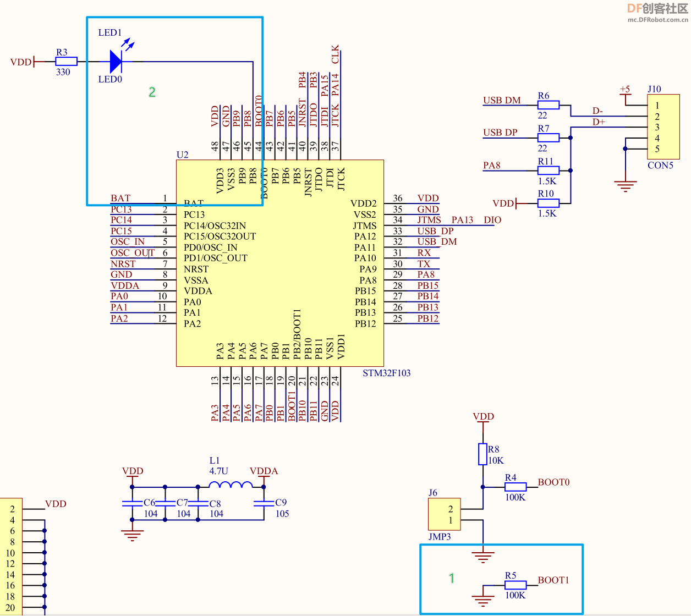Click the 4.7U value under L1
691x616 pixels.
click(218, 471)
